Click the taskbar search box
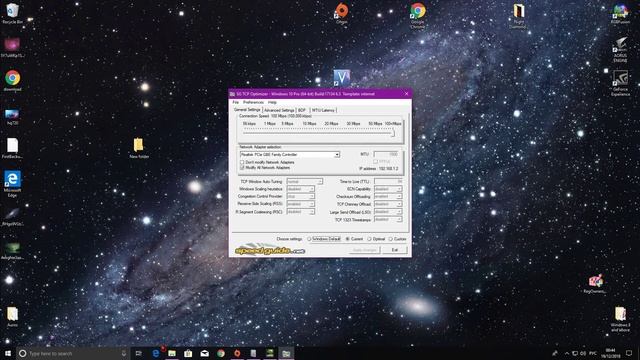The width and height of the screenshot is (640, 360). coord(73,353)
